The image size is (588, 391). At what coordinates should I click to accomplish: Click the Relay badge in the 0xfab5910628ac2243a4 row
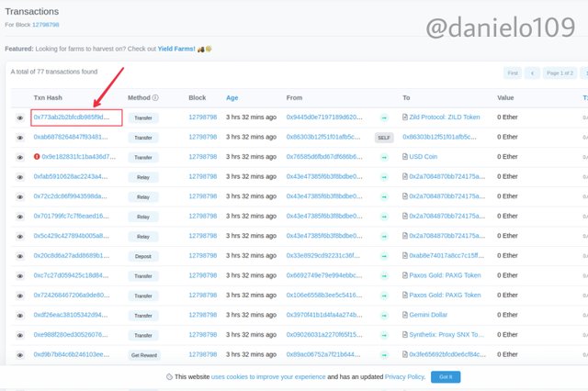[143, 177]
